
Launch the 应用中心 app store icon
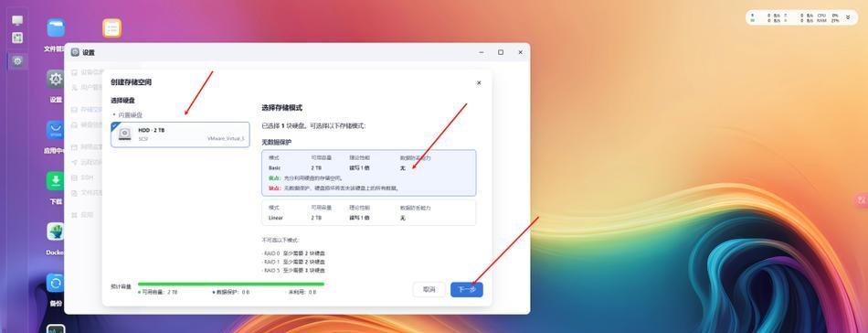[x=56, y=130]
